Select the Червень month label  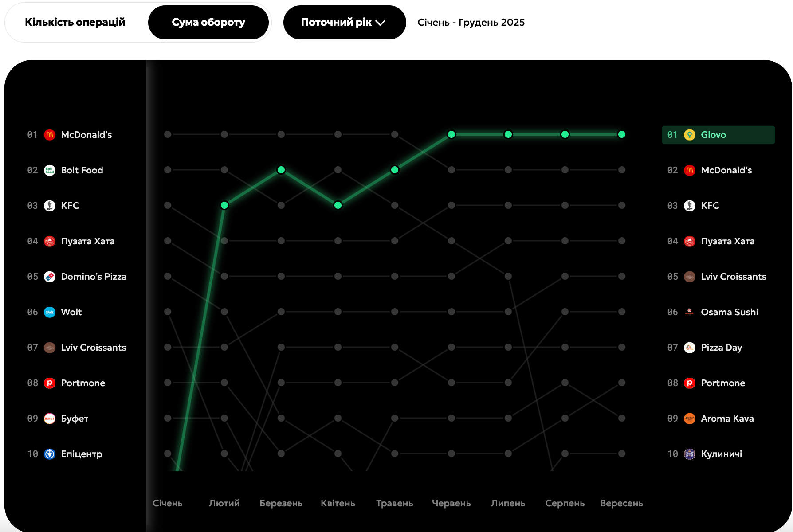point(451,503)
